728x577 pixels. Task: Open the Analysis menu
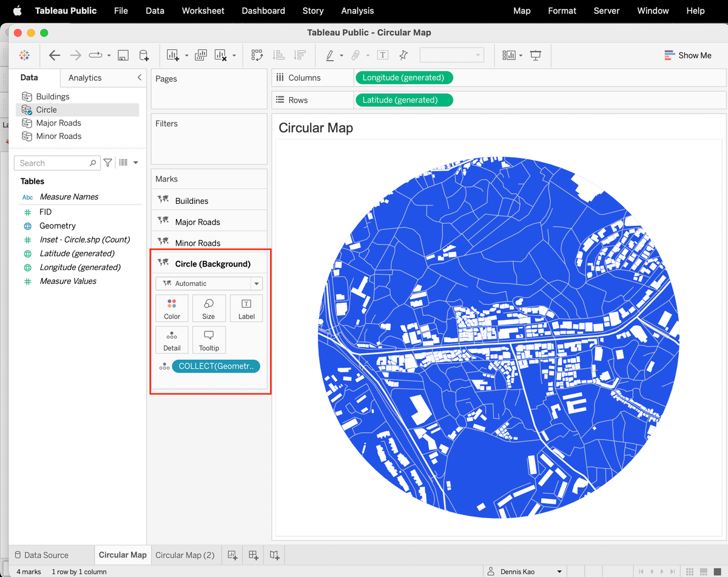(x=358, y=10)
